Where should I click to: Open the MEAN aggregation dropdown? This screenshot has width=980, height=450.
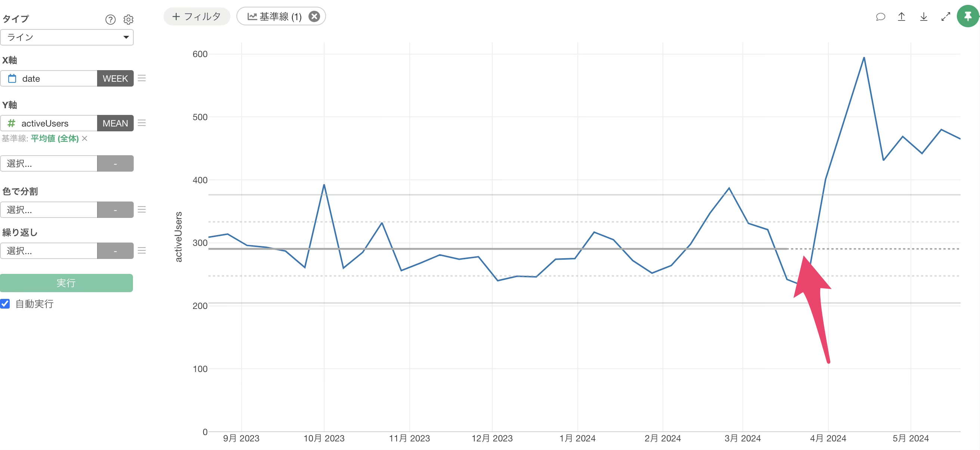click(x=115, y=123)
